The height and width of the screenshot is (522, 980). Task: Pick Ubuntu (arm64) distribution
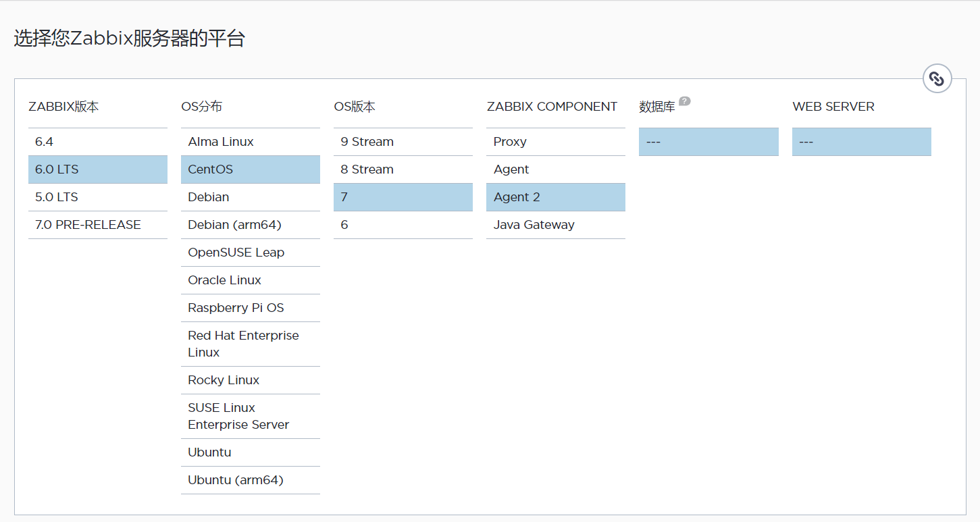pyautogui.click(x=251, y=480)
